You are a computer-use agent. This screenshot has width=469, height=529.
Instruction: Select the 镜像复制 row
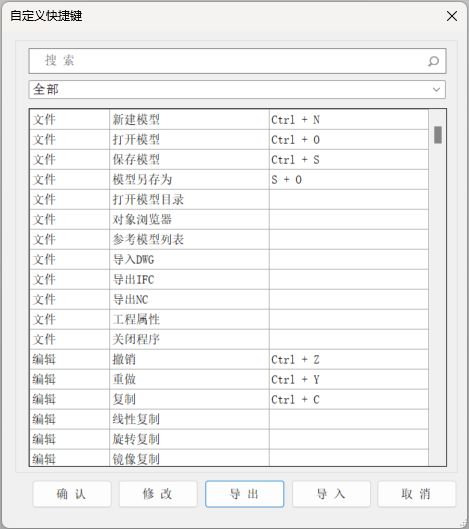[229, 458]
